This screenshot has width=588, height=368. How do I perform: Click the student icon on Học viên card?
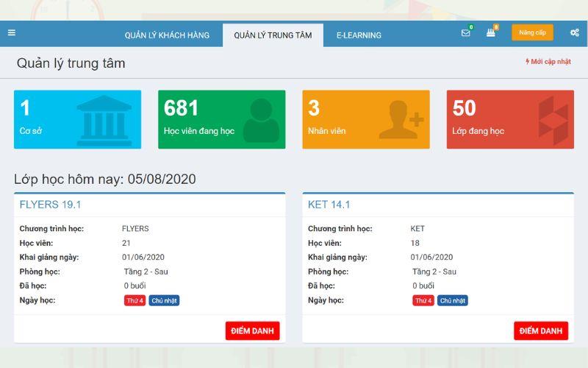point(261,120)
